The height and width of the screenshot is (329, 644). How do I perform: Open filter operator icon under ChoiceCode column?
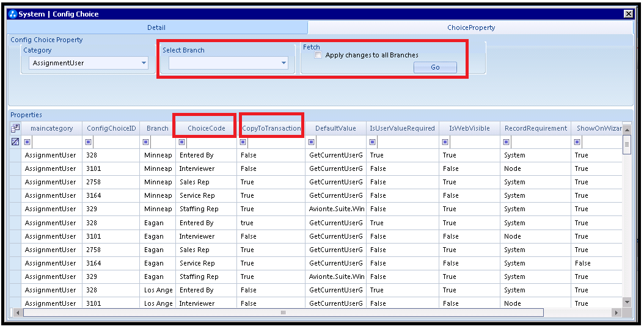(x=182, y=142)
